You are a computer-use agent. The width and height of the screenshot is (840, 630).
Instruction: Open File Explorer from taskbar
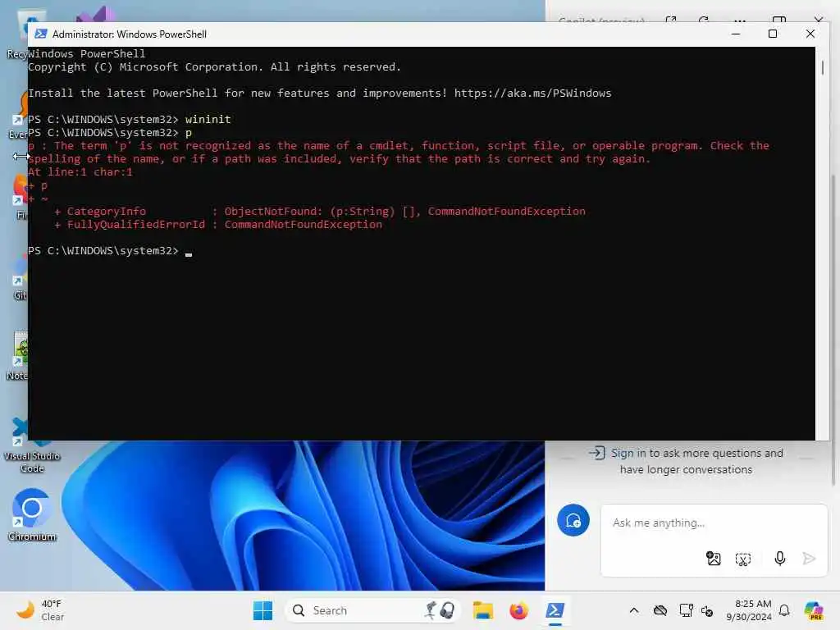tap(482, 610)
